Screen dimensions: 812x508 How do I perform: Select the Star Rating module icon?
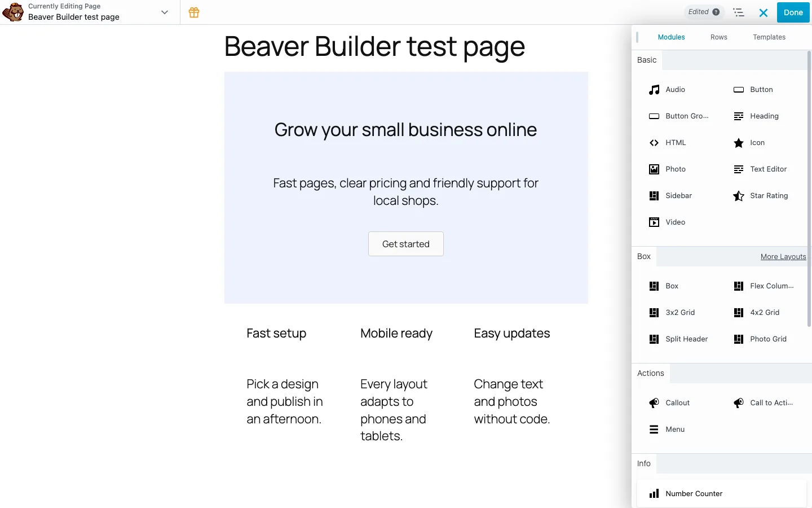tap(739, 196)
